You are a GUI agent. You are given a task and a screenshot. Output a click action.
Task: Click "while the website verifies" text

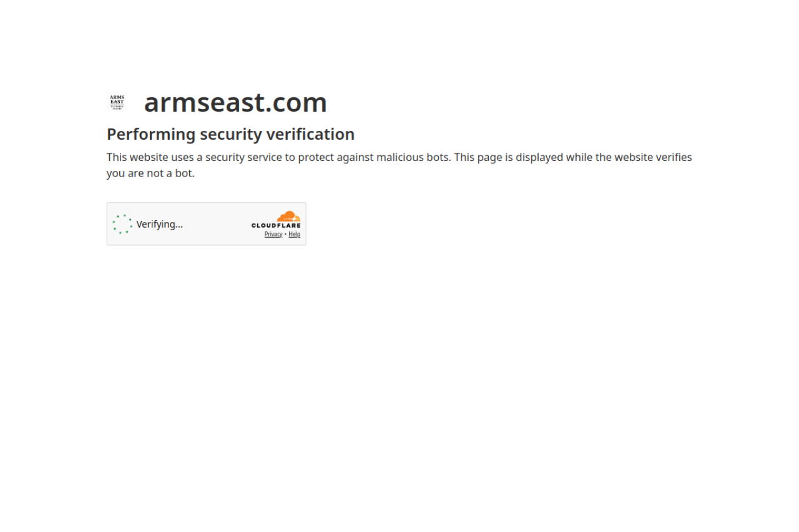point(629,157)
